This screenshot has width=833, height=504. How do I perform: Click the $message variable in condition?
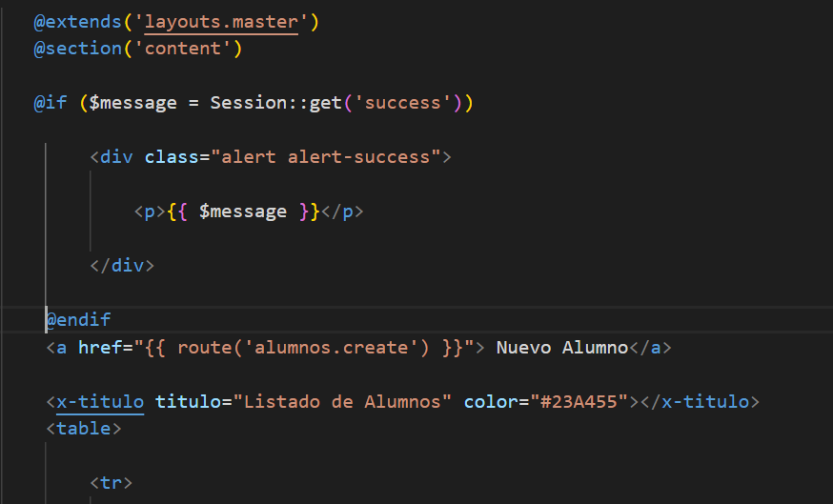[x=132, y=103]
